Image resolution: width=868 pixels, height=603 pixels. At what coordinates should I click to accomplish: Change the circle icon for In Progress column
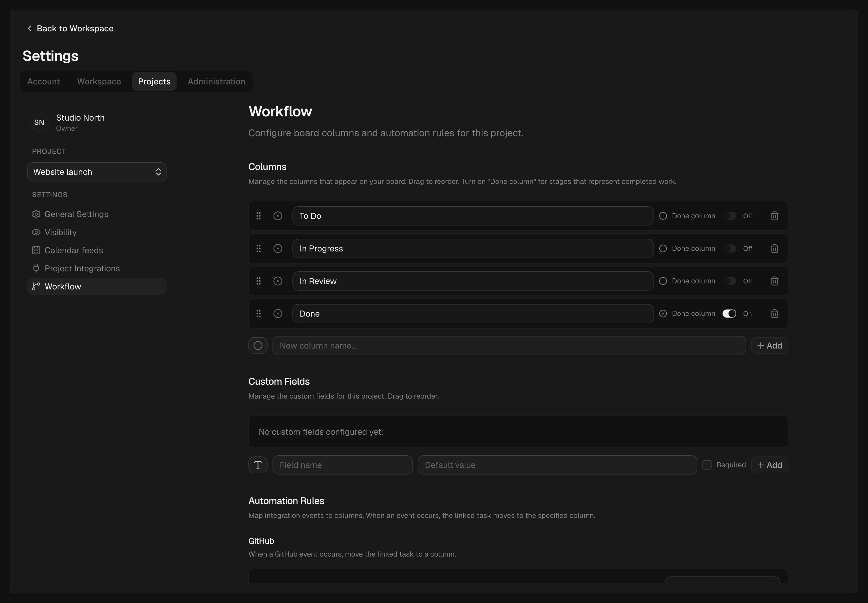point(278,248)
